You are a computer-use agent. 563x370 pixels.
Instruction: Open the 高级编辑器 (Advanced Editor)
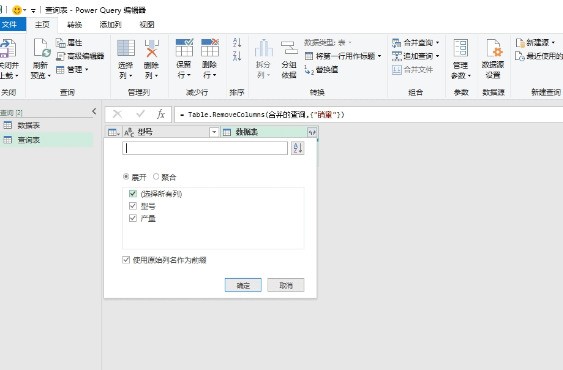pyautogui.click(x=80, y=56)
